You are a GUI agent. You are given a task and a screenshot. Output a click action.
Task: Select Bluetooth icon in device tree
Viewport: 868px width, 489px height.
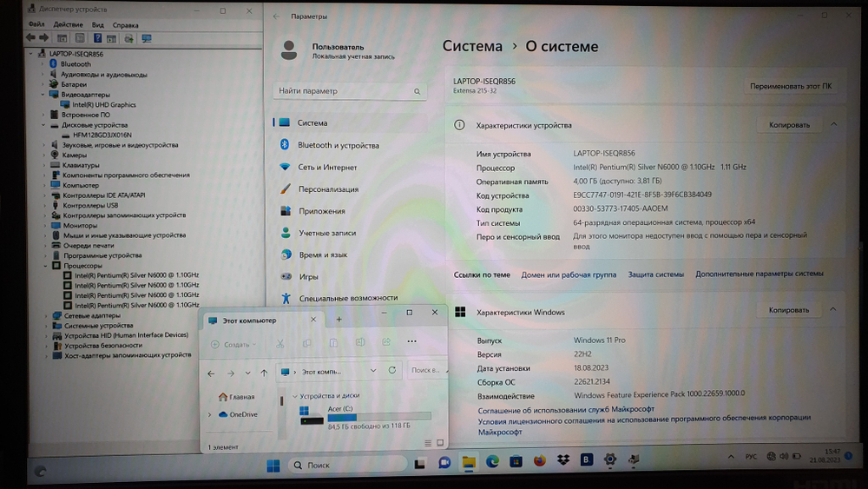(x=54, y=64)
